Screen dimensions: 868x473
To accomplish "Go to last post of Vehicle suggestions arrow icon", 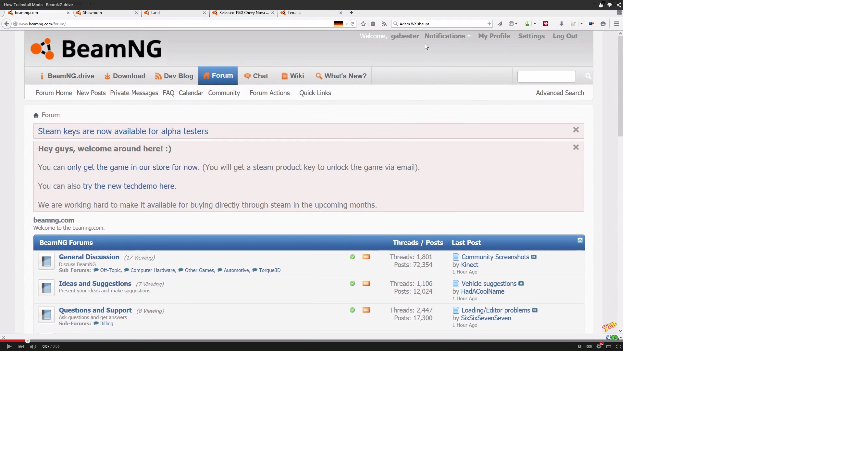I will pyautogui.click(x=521, y=284).
